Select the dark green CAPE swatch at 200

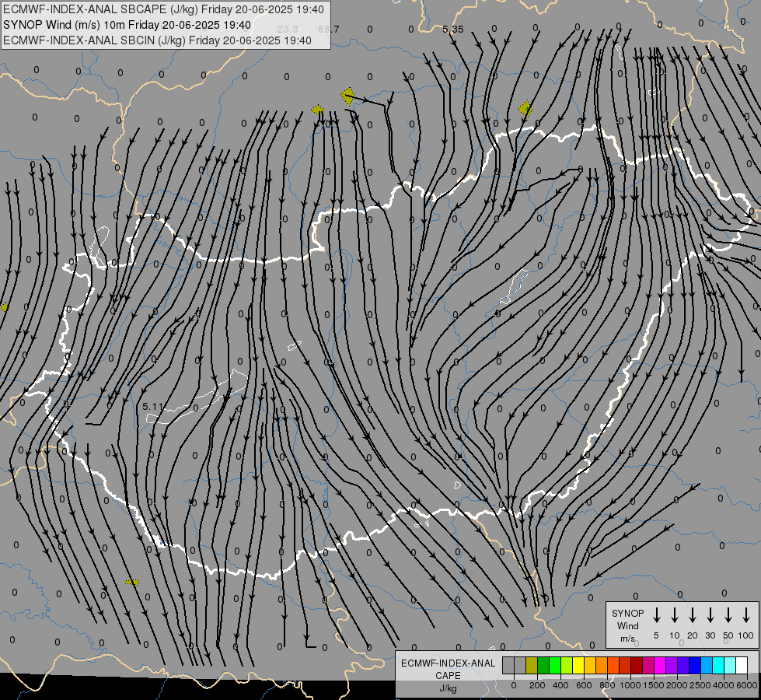543,665
